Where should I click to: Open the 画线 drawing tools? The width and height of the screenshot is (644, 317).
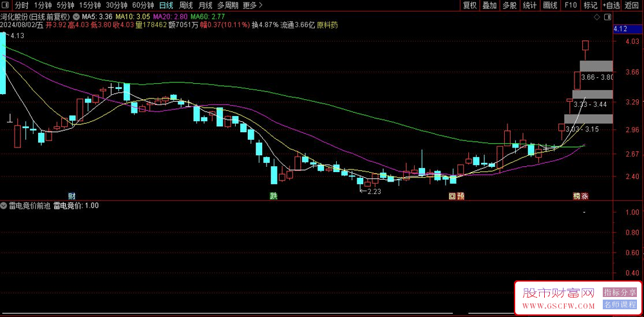coord(551,5)
